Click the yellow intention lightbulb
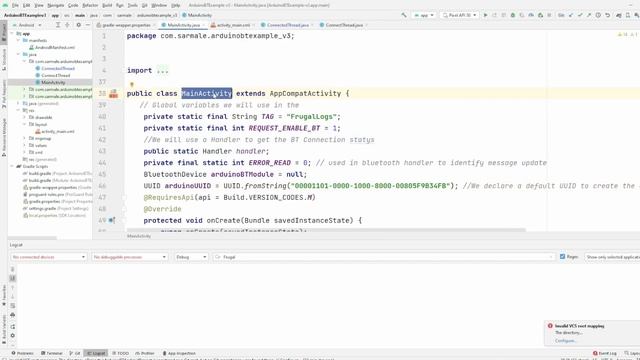 131,84
